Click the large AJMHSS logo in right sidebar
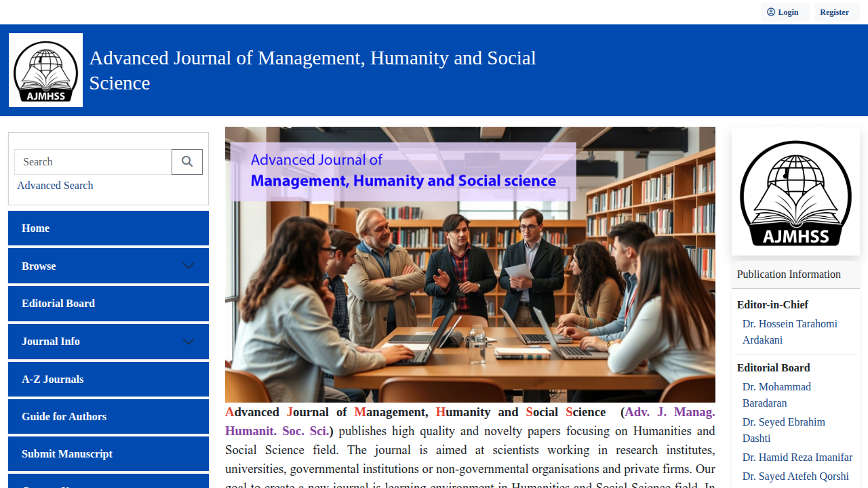The image size is (868, 488). (795, 192)
